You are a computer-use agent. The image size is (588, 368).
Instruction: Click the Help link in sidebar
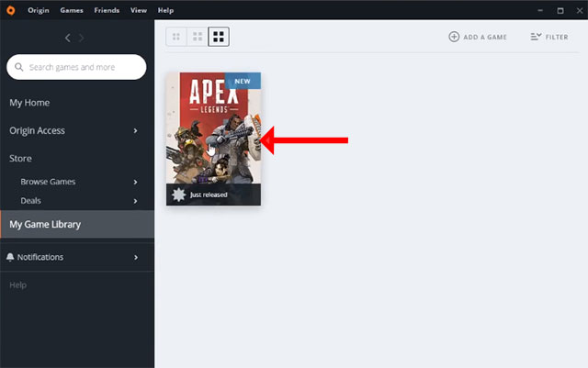[x=18, y=285]
